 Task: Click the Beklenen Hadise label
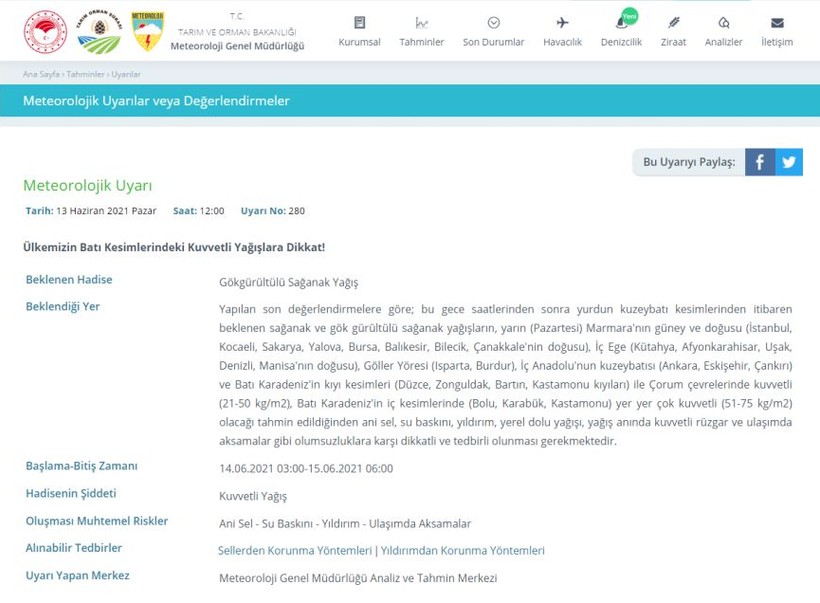(x=69, y=280)
